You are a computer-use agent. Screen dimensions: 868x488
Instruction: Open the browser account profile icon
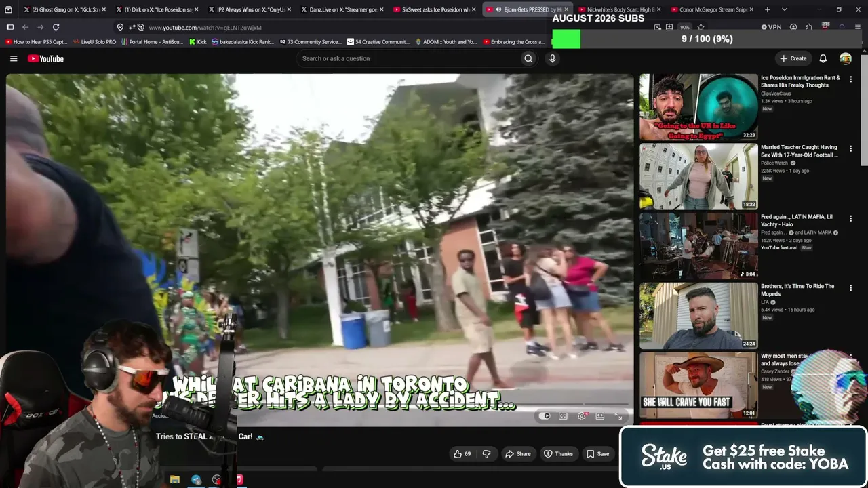[x=793, y=27]
